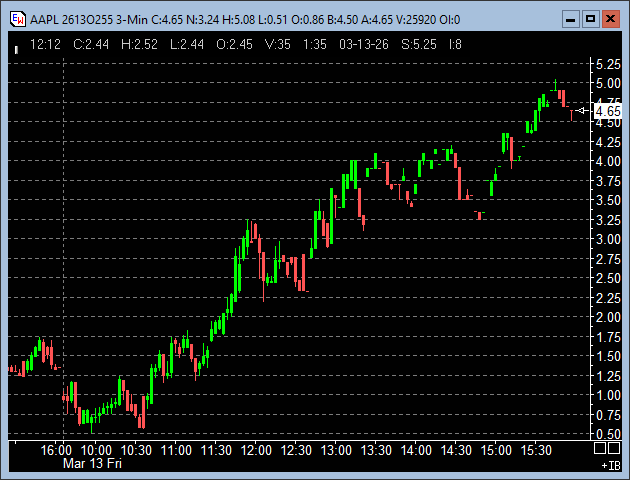The width and height of the screenshot is (630, 480).
Task: Maximize the AAPL chart window
Action: (590, 18)
